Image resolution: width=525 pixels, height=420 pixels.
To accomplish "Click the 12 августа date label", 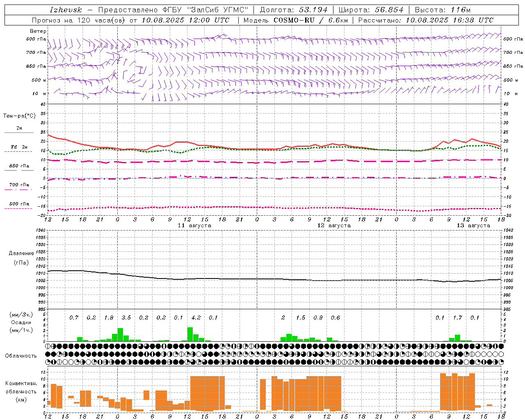I will (x=334, y=226).
